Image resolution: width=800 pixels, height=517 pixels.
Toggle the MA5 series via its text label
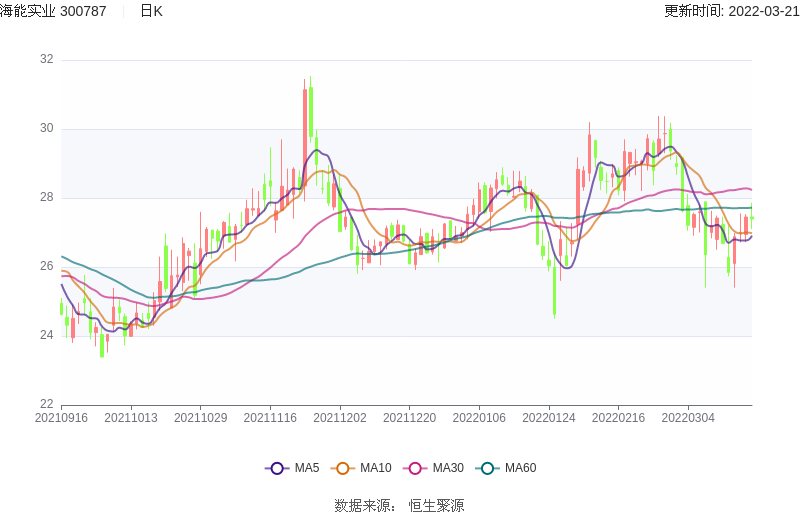[306, 468]
